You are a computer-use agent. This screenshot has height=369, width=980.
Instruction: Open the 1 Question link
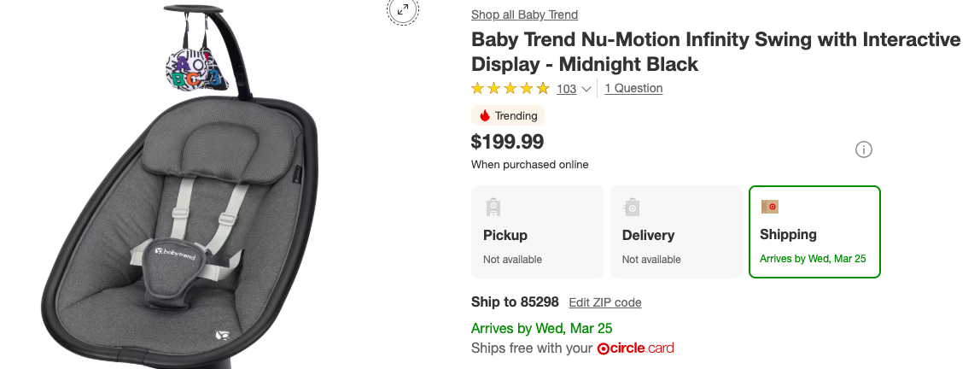click(633, 88)
